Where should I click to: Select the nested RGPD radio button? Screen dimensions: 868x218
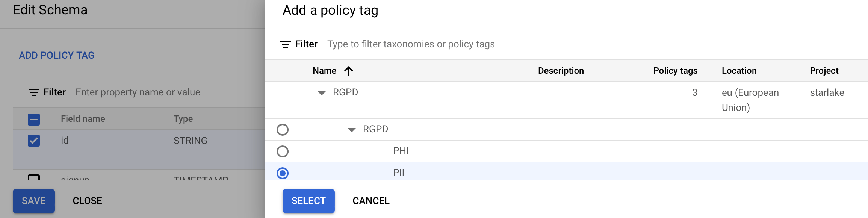(x=283, y=130)
